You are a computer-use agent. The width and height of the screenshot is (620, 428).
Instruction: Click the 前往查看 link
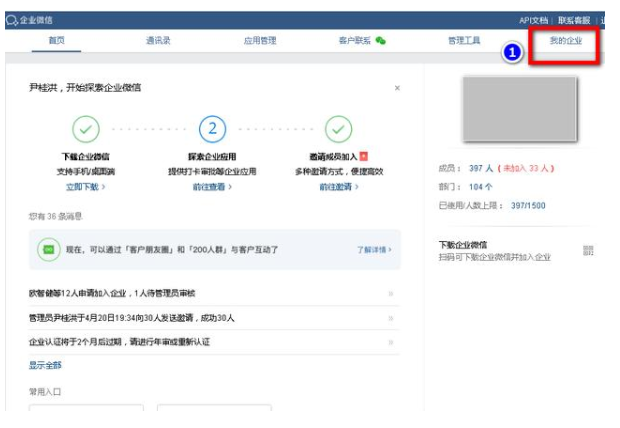click(212, 187)
